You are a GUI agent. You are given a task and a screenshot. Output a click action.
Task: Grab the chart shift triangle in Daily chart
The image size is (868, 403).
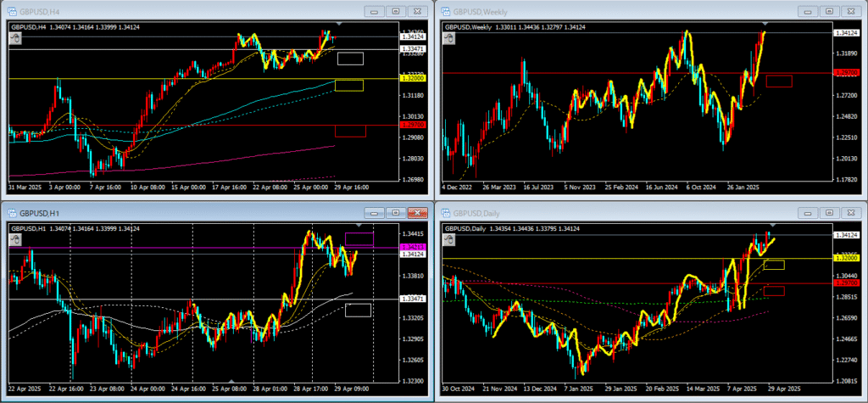tap(773, 226)
